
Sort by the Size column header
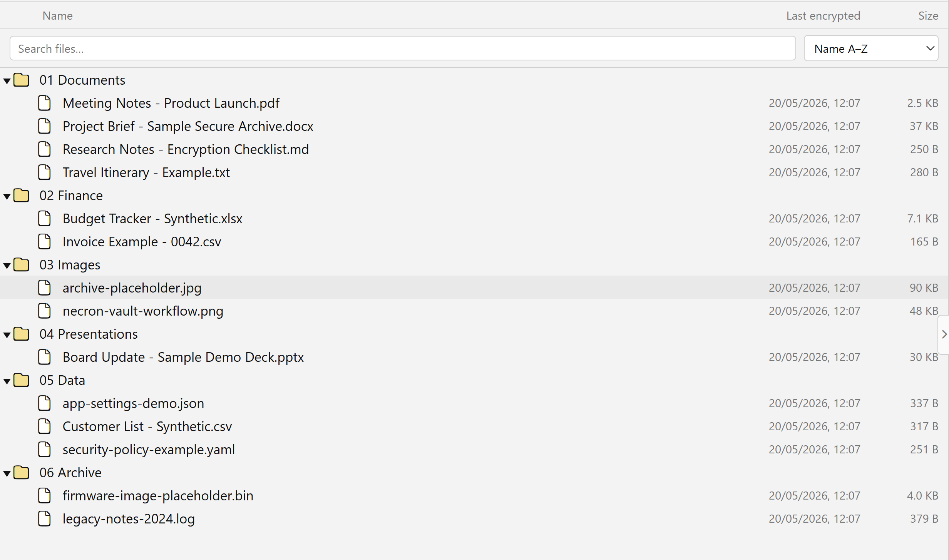coord(928,15)
